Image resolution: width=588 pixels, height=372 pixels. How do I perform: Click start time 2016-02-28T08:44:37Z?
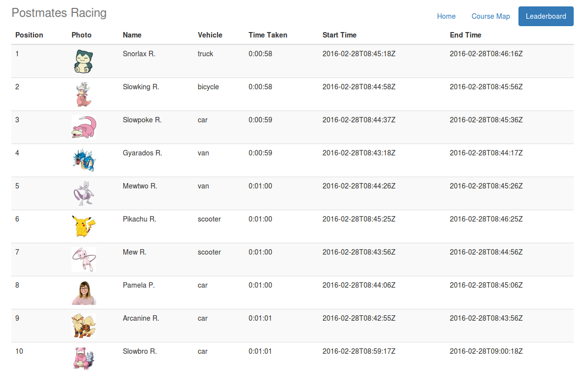[359, 120]
